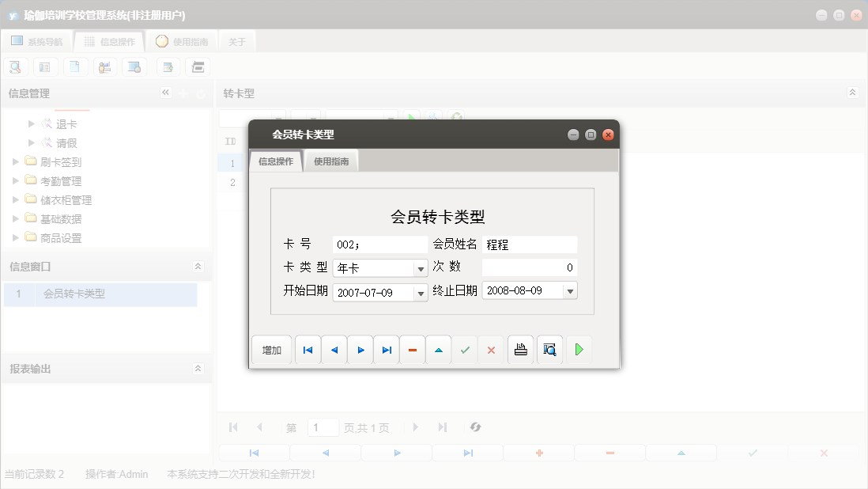Click the member management icon on the toolbar

[x=105, y=66]
